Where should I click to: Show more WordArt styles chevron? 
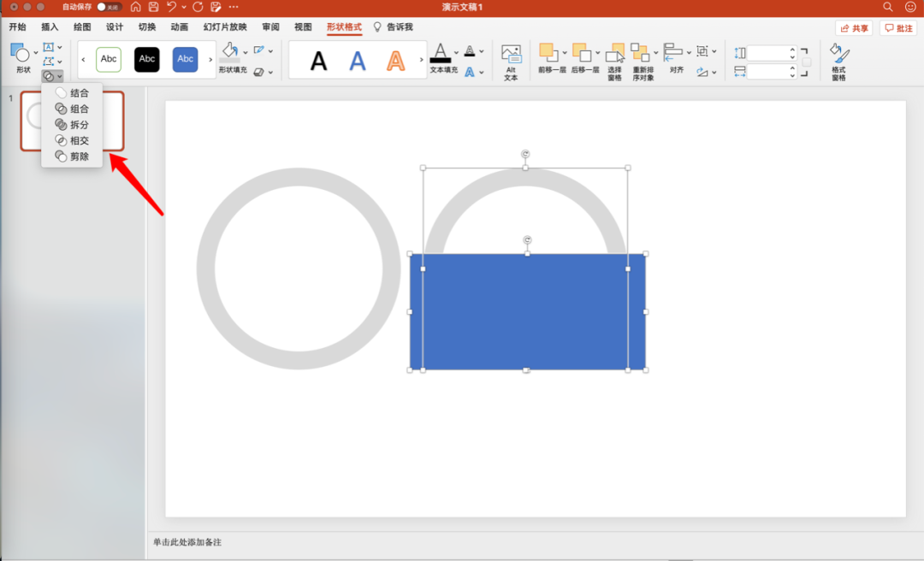click(x=421, y=60)
